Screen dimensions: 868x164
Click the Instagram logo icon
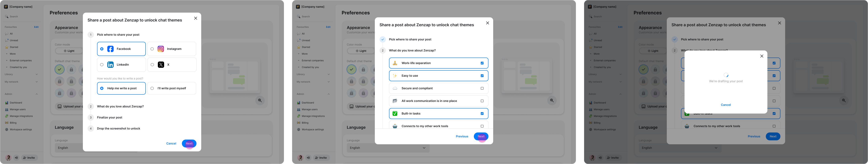[161, 49]
